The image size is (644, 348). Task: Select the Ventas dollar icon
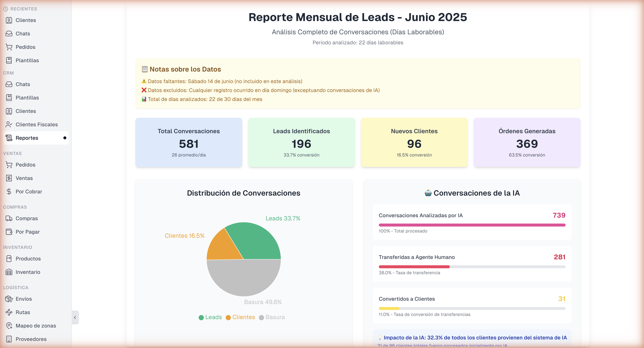tap(9, 178)
